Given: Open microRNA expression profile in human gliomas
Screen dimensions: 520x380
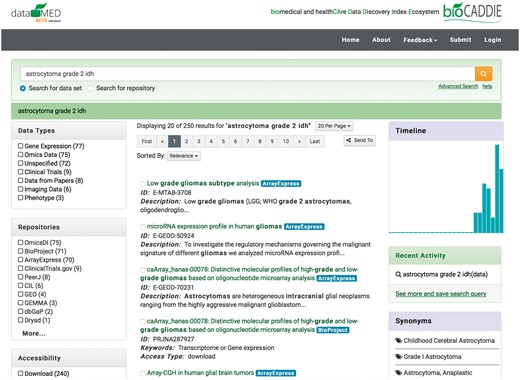Looking at the screenshot, I should tap(214, 226).
